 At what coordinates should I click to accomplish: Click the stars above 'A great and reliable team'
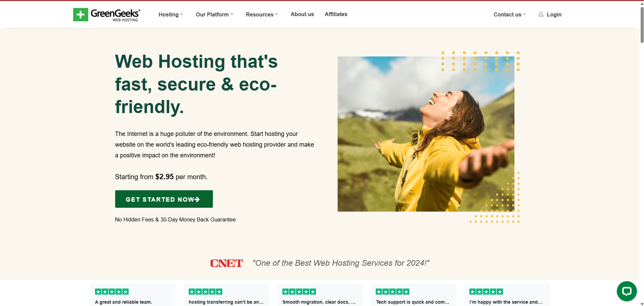coord(112,292)
